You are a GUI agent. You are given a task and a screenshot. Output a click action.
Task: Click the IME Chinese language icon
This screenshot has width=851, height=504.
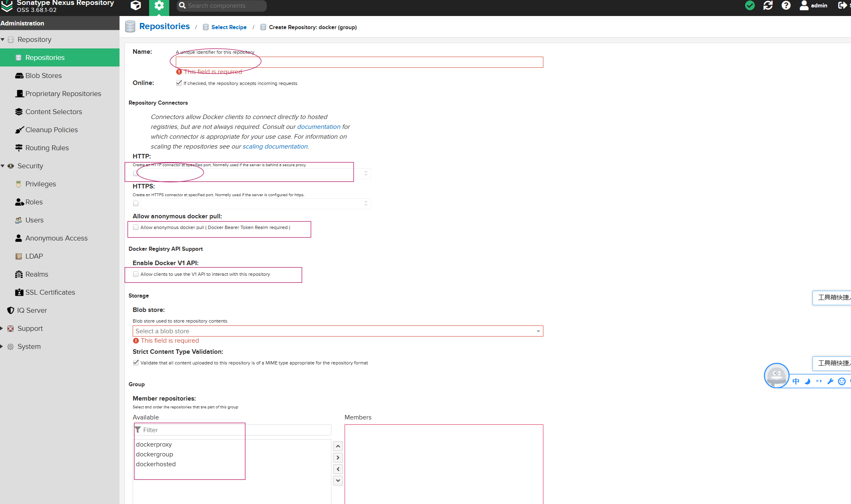tap(796, 381)
